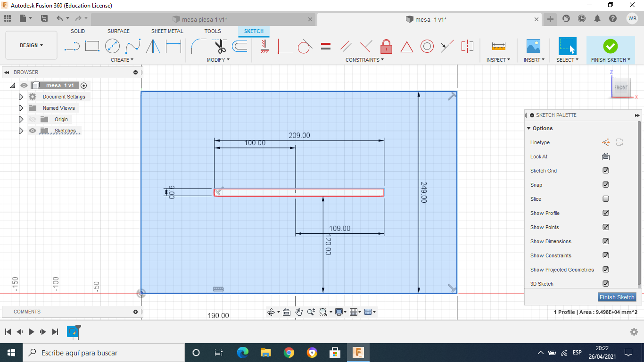Collapse the Options section in Sketch Palette
This screenshot has width=644, height=362.
528,128
